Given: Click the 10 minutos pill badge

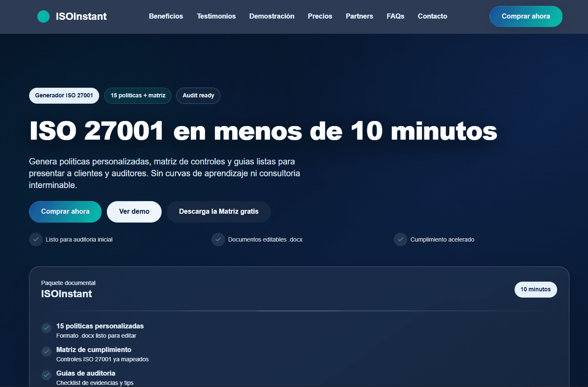Looking at the screenshot, I should coord(536,290).
